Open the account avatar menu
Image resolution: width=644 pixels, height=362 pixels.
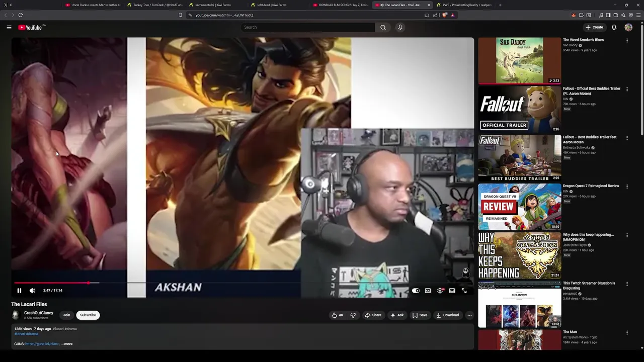click(x=628, y=27)
